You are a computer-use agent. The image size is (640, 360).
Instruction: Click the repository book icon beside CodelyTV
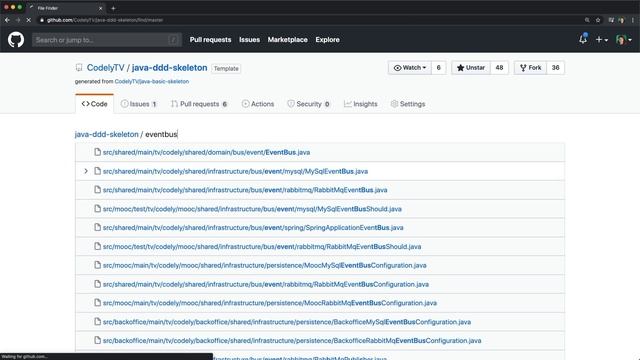tap(79, 68)
